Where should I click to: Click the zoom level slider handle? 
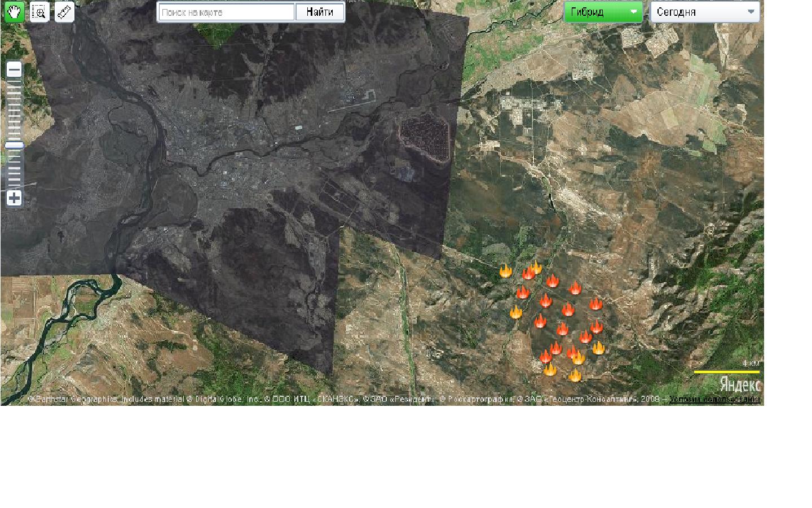click(x=14, y=146)
